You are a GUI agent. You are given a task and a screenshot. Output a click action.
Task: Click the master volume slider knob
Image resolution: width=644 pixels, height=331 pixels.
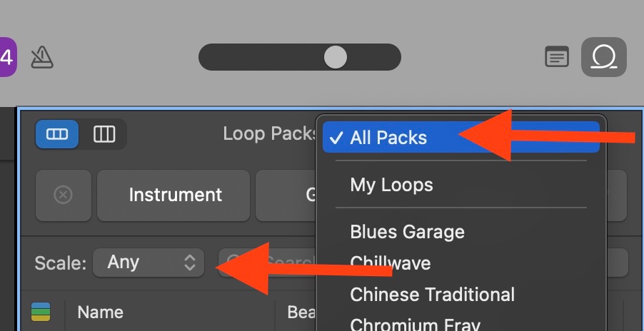tap(335, 57)
